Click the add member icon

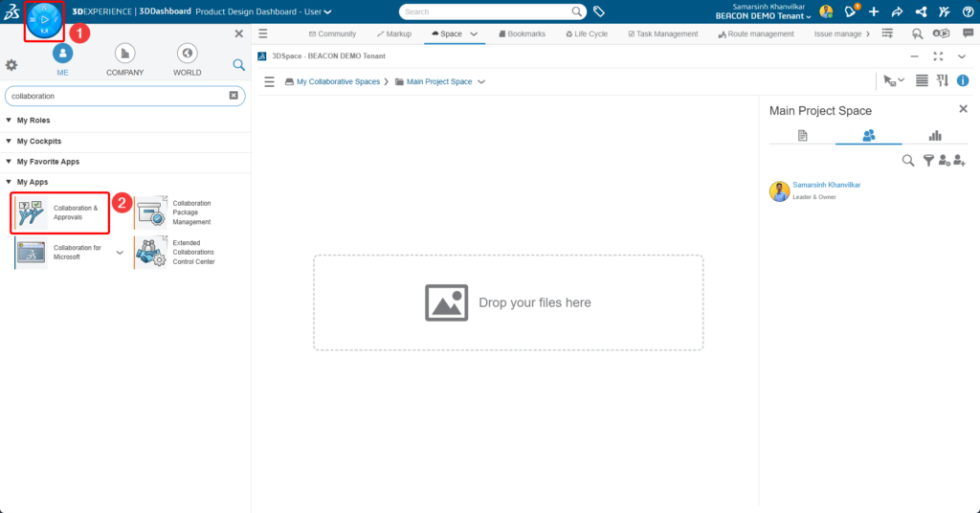click(960, 161)
